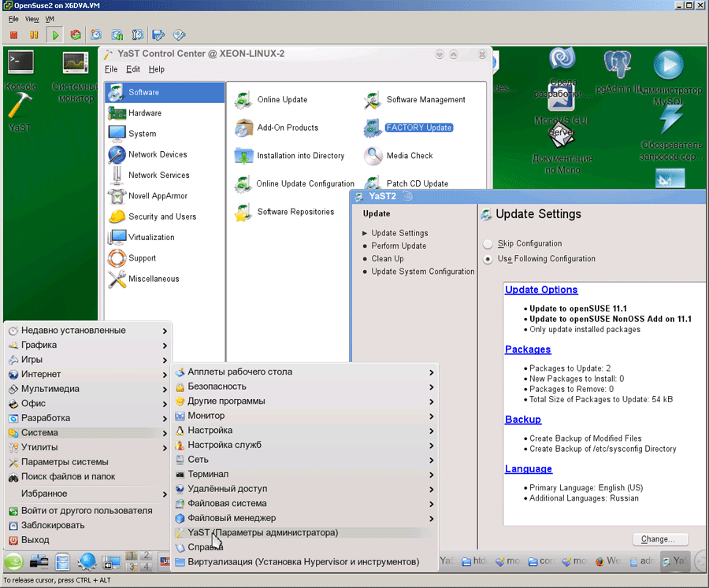
Task: Open File menu in VM window
Action: coord(13,19)
